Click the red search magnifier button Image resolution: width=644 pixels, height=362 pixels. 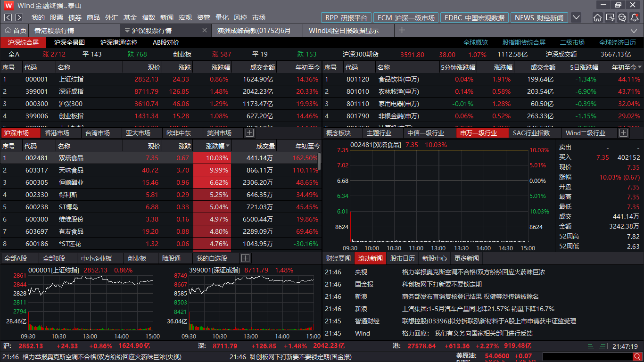tap(638, 357)
